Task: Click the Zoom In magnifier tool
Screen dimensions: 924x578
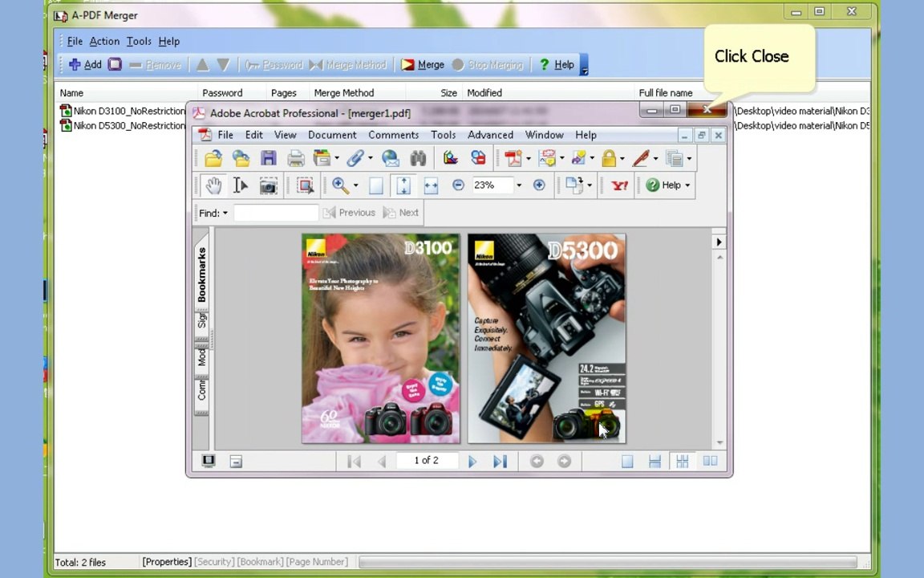Action: tap(340, 185)
